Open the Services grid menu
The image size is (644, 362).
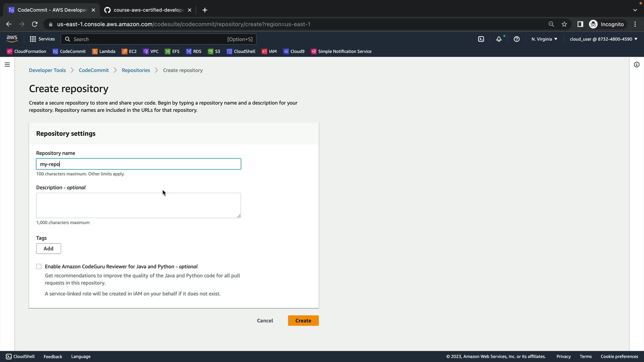tap(42, 39)
